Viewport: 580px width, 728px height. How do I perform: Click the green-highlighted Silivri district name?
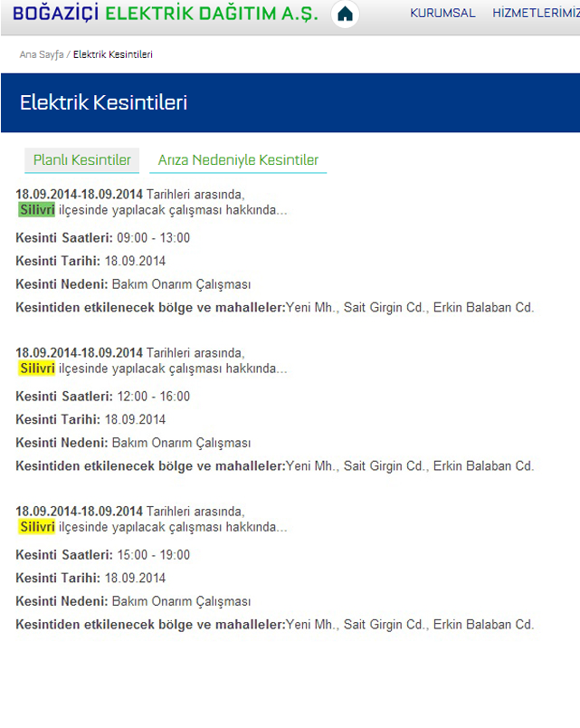(37, 210)
